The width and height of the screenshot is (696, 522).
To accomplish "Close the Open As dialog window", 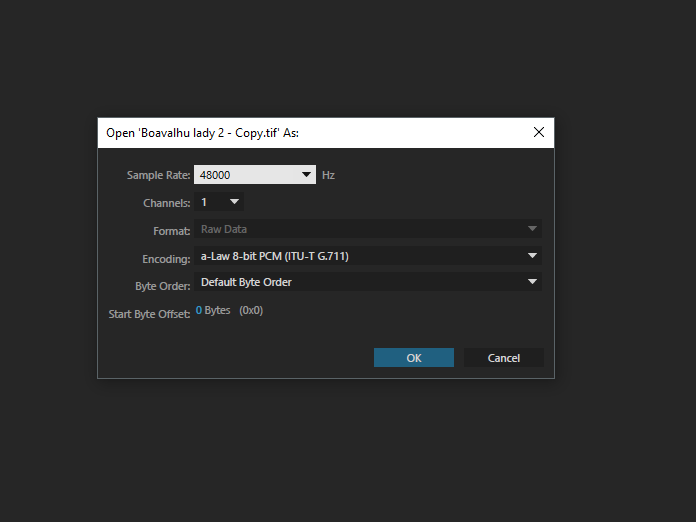I will pyautogui.click(x=539, y=132).
